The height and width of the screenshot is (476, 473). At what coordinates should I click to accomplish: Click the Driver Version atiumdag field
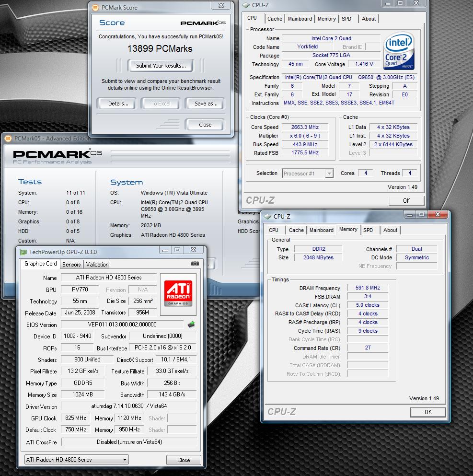tap(129, 406)
